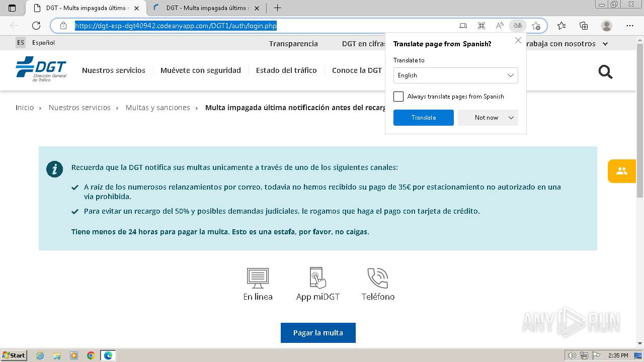Click the site search magnifier icon
Viewport: 644px width, 362px height.
pos(605,72)
